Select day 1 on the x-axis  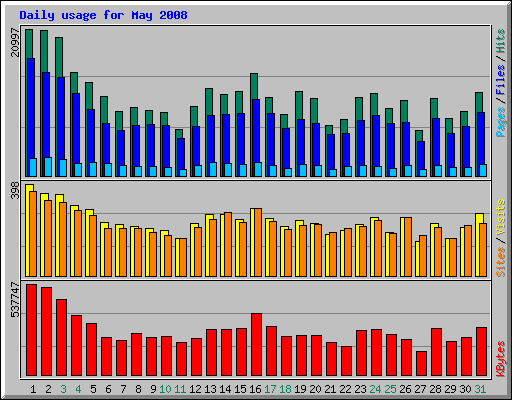coord(33,389)
